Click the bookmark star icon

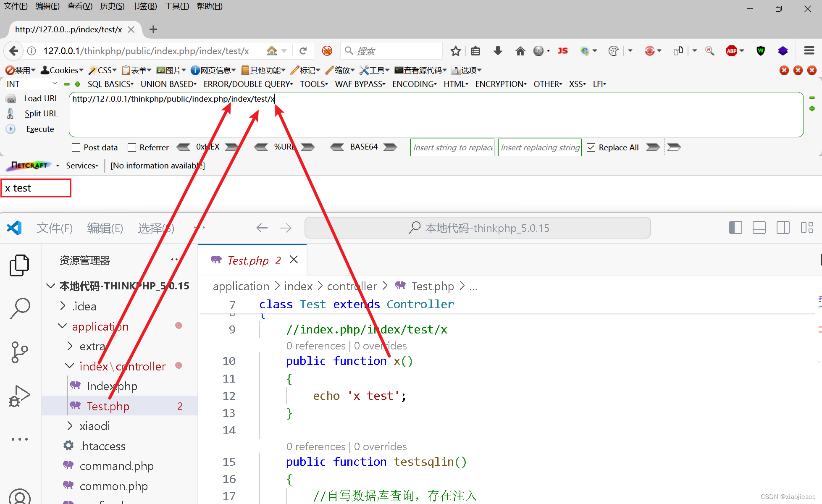point(455,51)
